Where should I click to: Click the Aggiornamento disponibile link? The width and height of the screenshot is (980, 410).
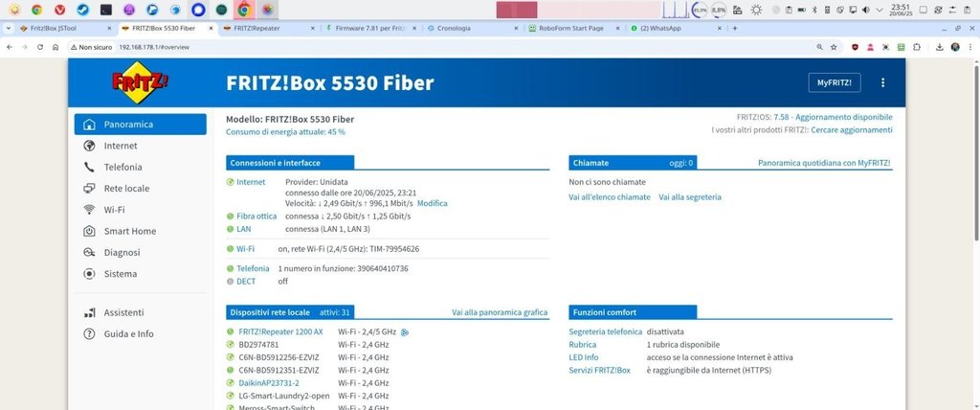[x=844, y=117]
